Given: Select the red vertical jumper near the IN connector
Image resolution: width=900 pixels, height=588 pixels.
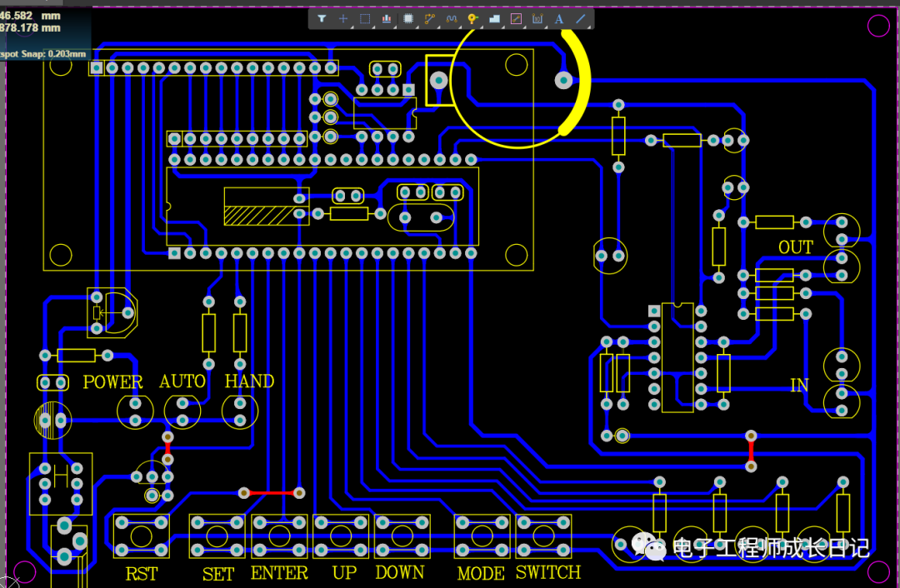Looking at the screenshot, I should pyautogui.click(x=751, y=451).
